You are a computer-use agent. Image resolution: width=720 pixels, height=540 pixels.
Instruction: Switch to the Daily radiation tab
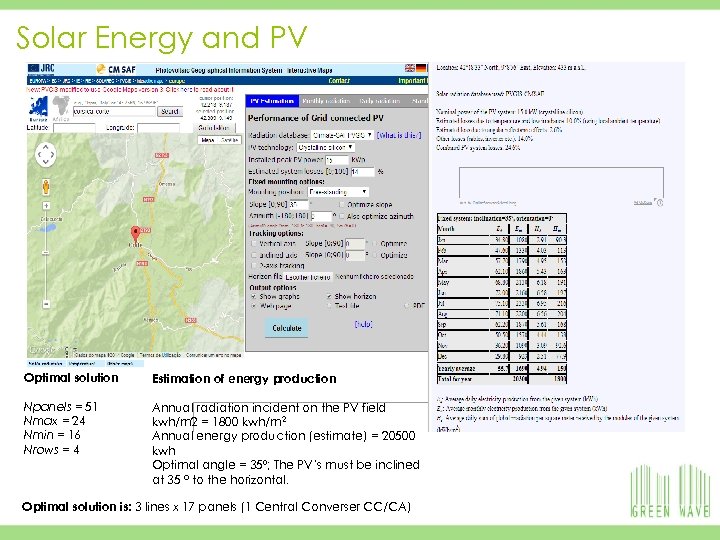tap(380, 101)
